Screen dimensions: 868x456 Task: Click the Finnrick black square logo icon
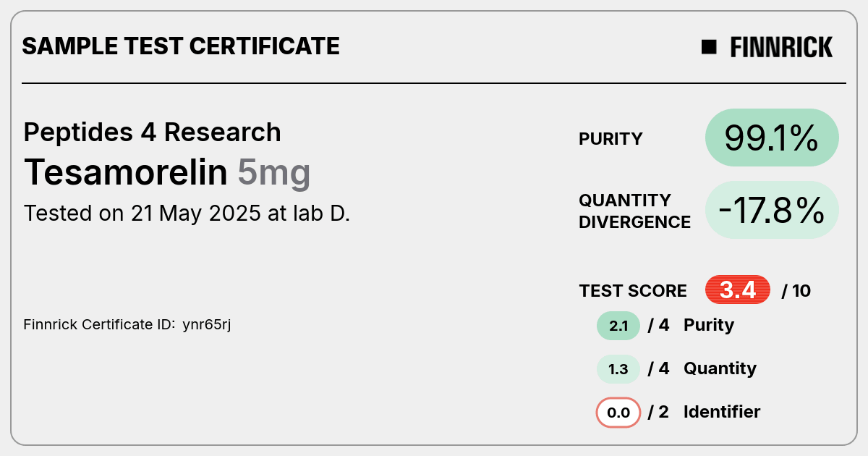click(x=709, y=47)
